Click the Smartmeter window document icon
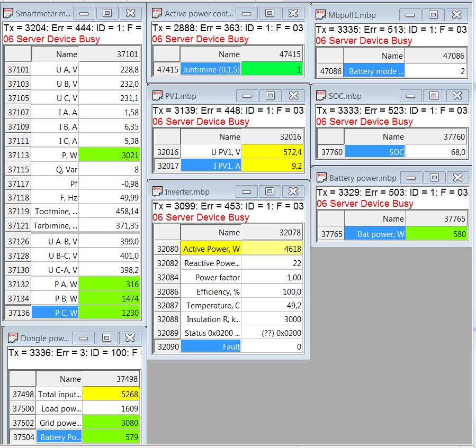476x448 pixels. click(x=9, y=13)
